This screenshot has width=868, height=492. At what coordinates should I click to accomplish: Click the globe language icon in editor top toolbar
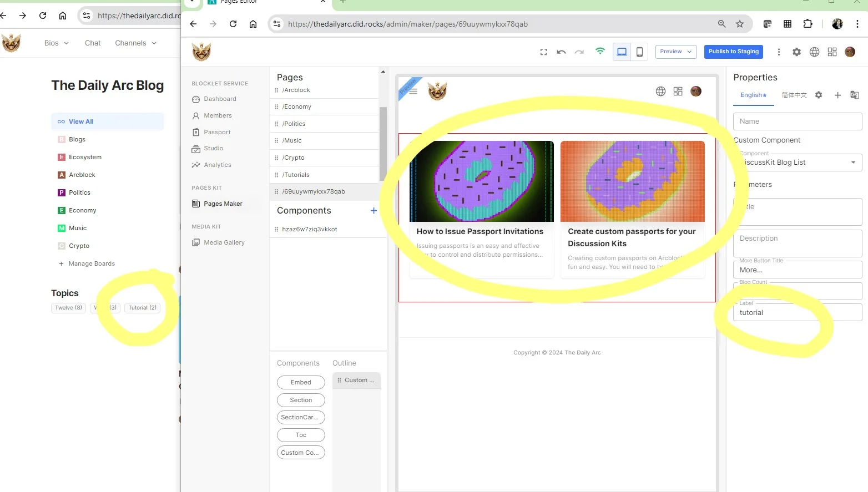[x=814, y=52]
